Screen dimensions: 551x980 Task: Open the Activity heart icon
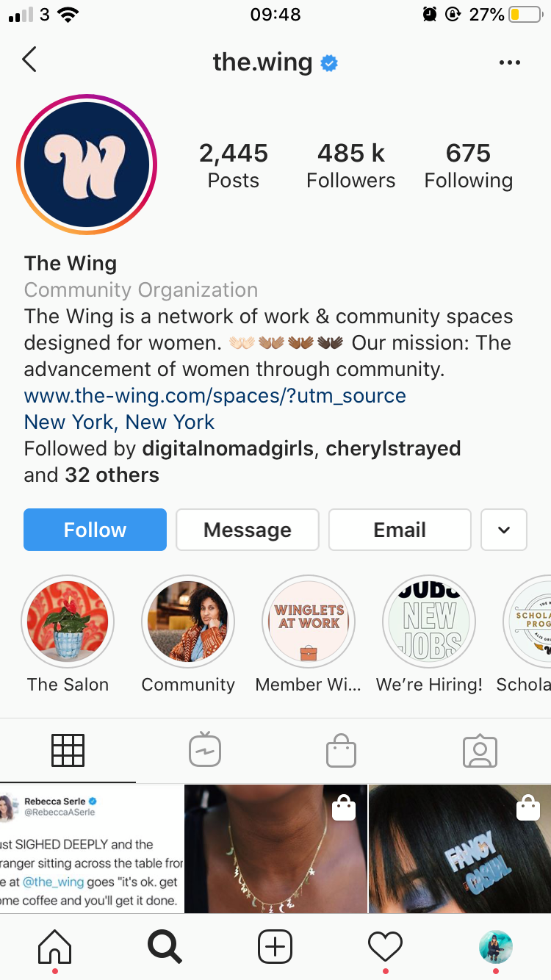[x=385, y=946]
